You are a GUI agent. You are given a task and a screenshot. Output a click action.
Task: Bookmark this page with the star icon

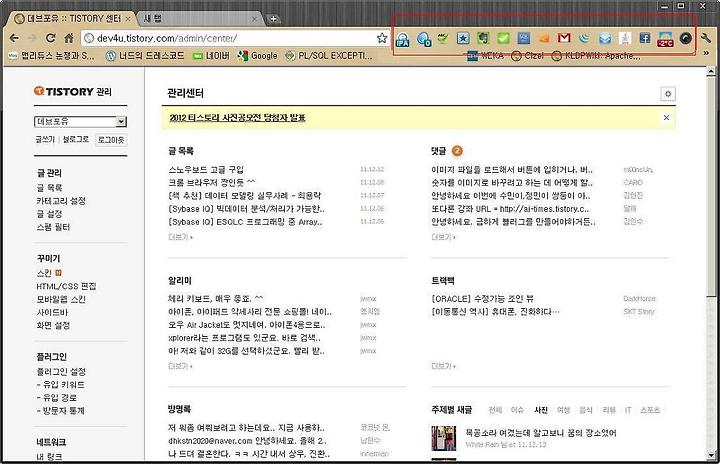pyautogui.click(x=382, y=38)
